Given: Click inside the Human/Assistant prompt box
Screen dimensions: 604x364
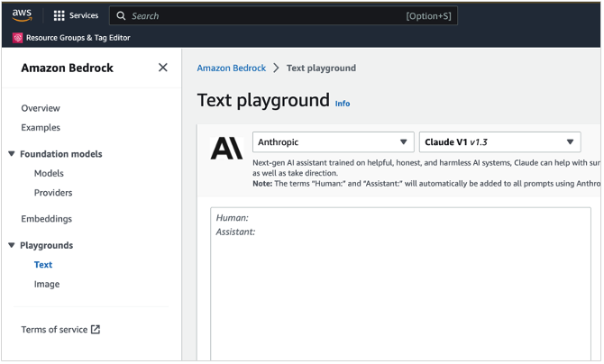Looking at the screenshot, I should pos(400,284).
